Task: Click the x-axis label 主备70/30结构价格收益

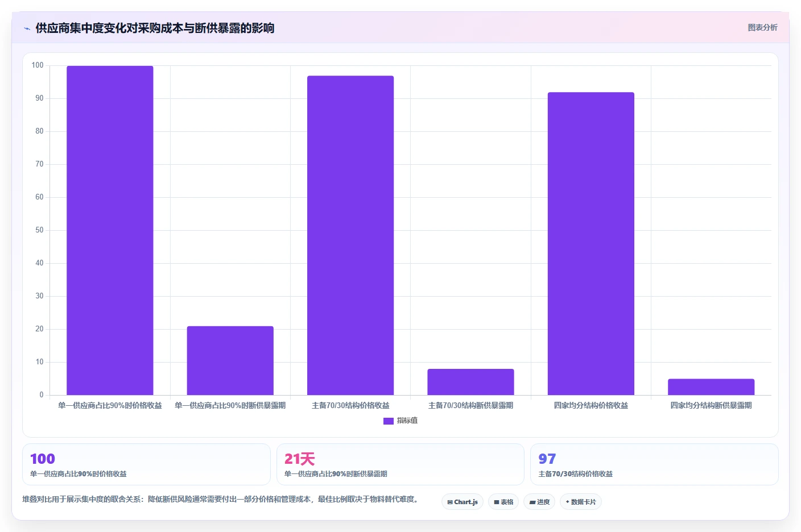Action: coord(350,405)
